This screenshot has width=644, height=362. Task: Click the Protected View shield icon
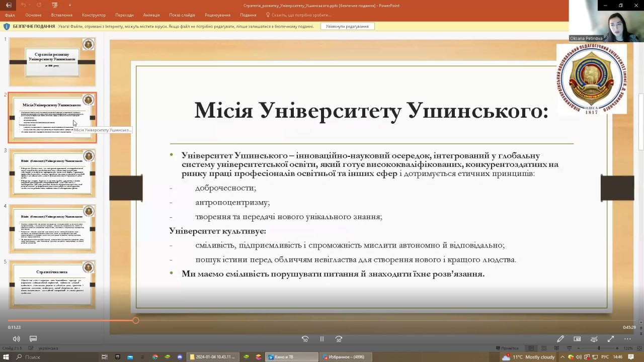pyautogui.click(x=7, y=26)
